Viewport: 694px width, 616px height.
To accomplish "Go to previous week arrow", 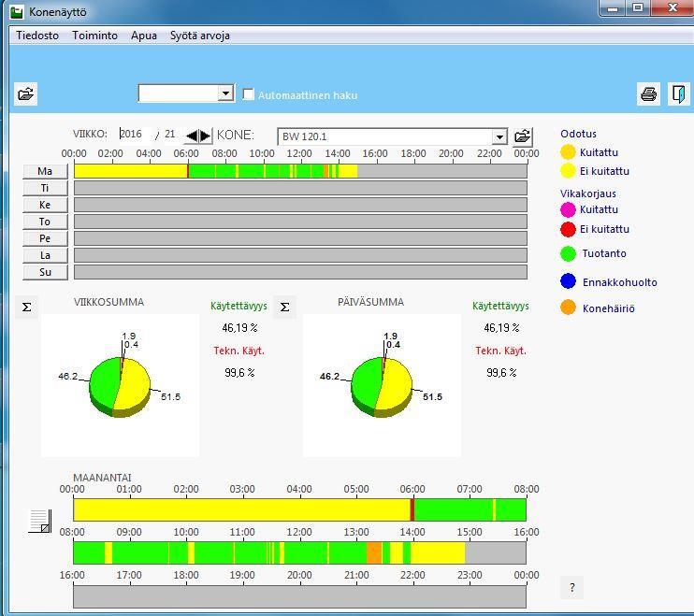I will (192, 136).
